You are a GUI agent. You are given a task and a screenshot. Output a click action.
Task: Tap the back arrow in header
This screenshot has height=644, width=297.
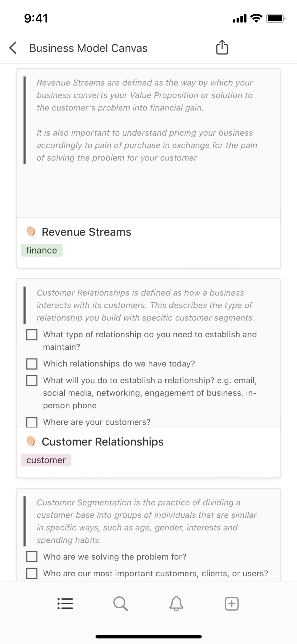[13, 48]
